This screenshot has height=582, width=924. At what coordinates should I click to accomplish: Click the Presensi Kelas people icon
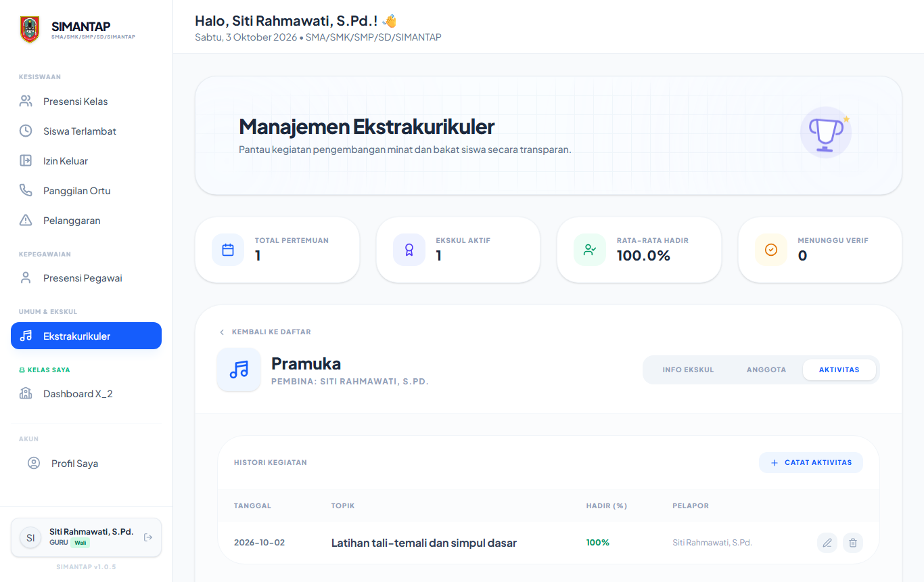[26, 102]
